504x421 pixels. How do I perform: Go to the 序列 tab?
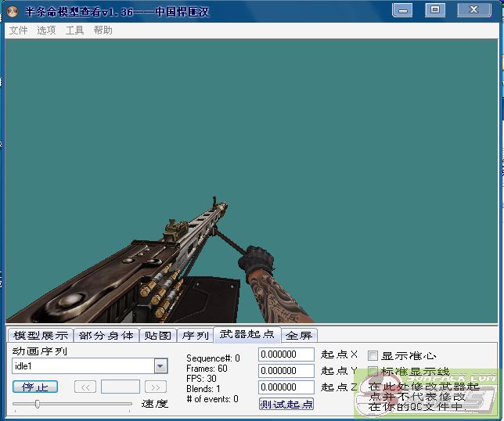(195, 335)
